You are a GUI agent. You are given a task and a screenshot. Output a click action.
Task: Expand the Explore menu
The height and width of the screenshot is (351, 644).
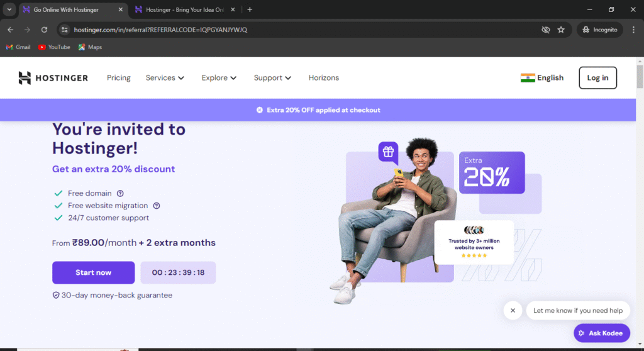[219, 77]
